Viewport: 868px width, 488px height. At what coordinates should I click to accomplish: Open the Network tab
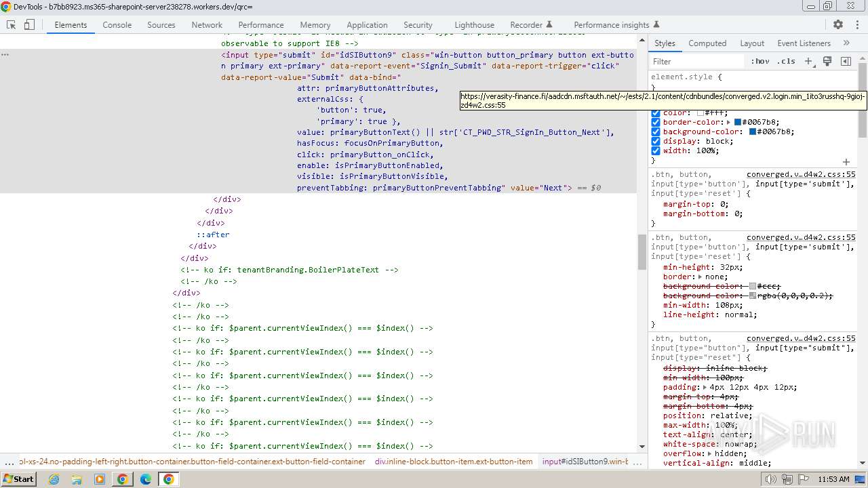(207, 24)
